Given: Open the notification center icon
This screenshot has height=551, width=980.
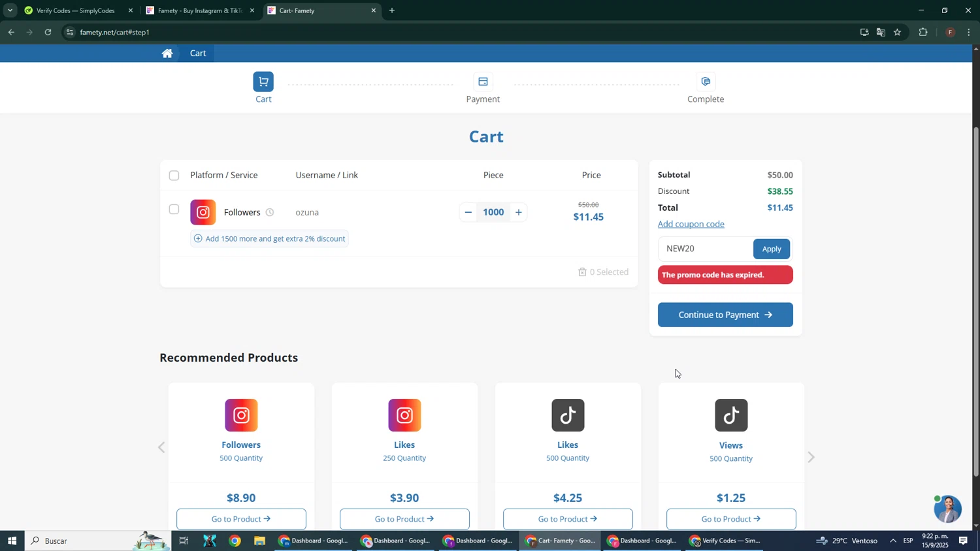Looking at the screenshot, I should (964, 541).
